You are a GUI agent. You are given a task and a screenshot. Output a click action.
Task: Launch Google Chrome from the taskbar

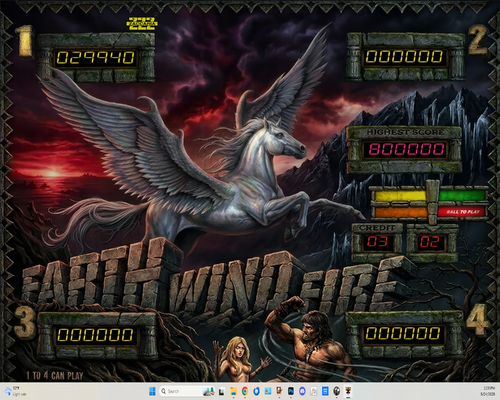245,391
